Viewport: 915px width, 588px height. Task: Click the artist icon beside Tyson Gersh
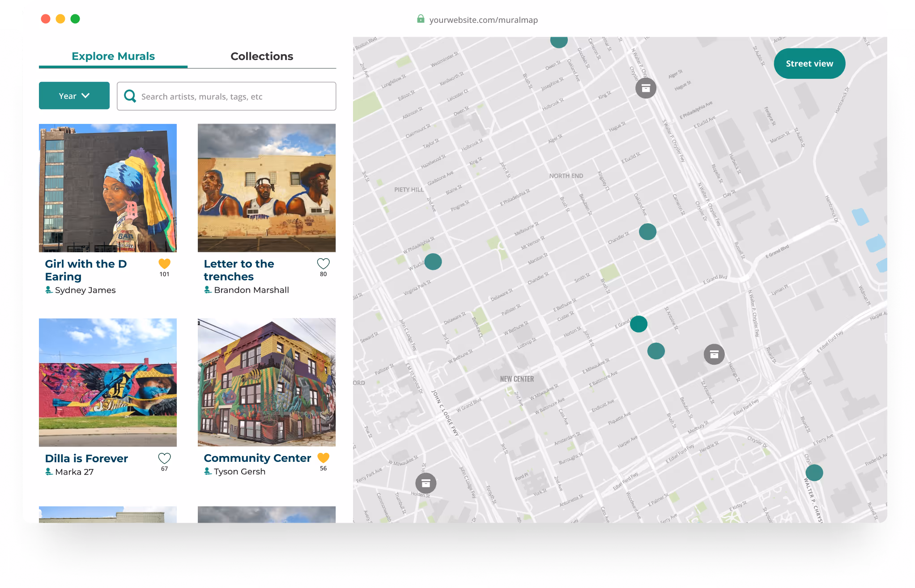(x=208, y=471)
